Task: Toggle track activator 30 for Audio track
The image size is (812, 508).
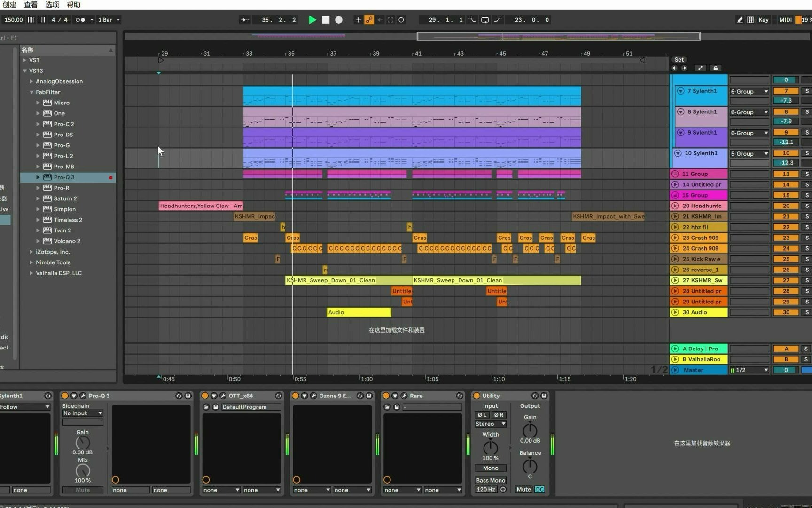Action: coord(786,312)
